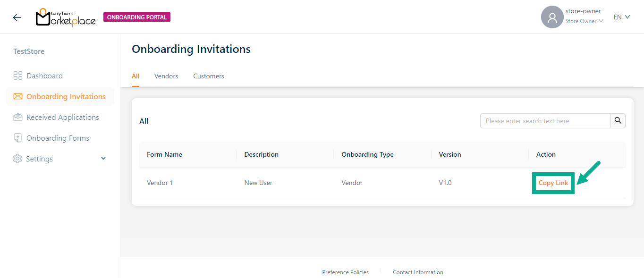Copy Link for Vendor 1 form
This screenshot has height=278, width=644.
pyautogui.click(x=553, y=183)
